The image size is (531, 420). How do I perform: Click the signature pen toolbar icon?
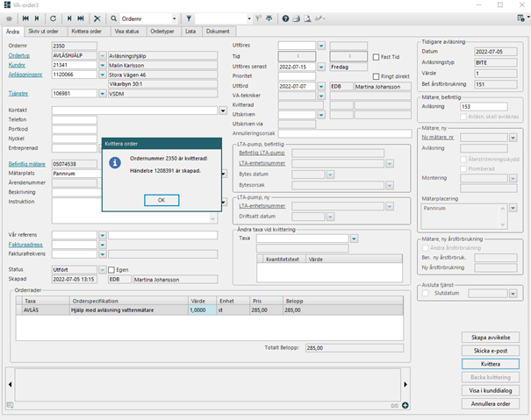pos(319,18)
